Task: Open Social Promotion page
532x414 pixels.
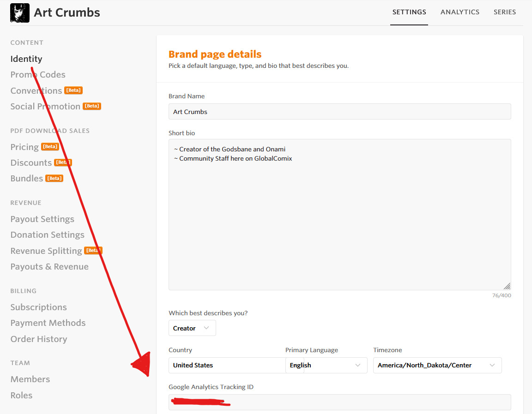Action: (x=45, y=107)
